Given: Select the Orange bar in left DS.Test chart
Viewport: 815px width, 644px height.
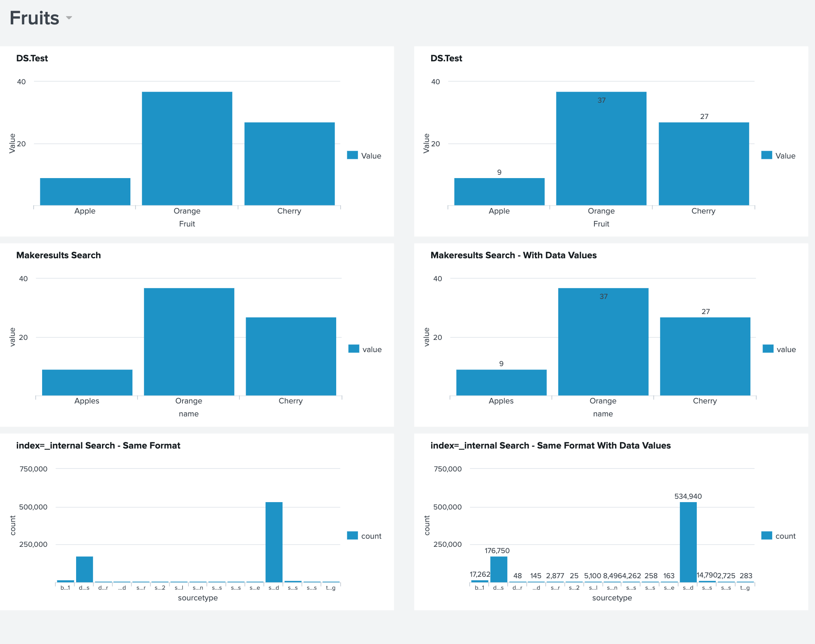Looking at the screenshot, I should (x=187, y=147).
